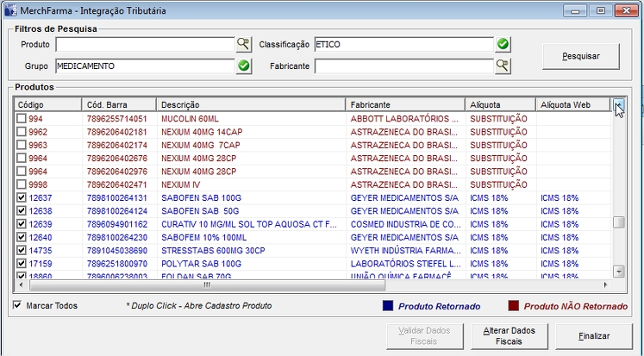Screen dimensions: 644x356
Task: Click the MerchFarma application icon in title bar
Action: tap(11, 10)
